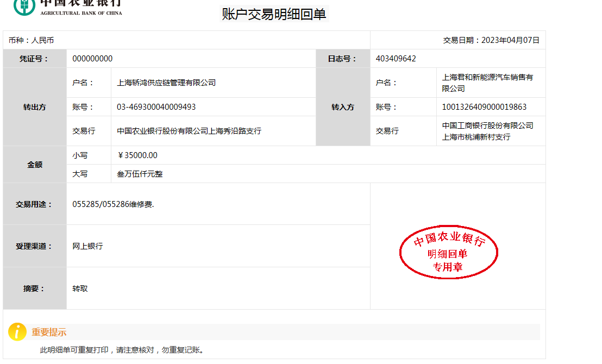Click payee name 上海君和新能源汽车销售有限公司
This screenshot has width=602, height=364.
pos(487,83)
